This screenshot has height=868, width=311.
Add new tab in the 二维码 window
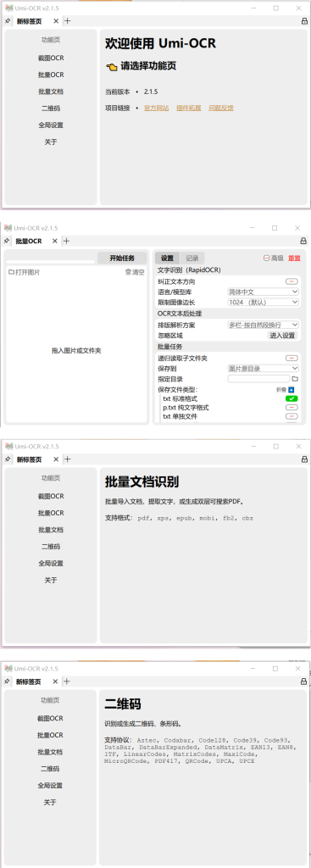click(67, 682)
